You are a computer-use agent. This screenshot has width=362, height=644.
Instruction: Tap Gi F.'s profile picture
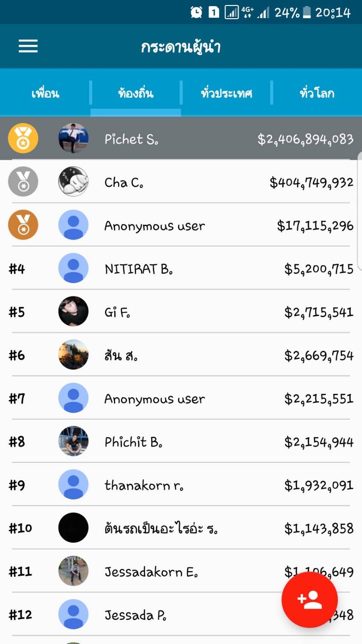73,311
